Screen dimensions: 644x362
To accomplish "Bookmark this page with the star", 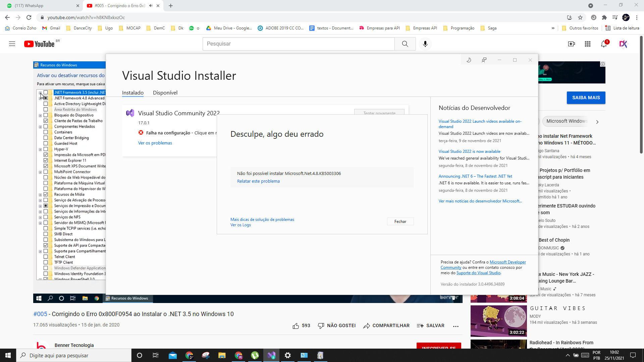I will 580,17.
